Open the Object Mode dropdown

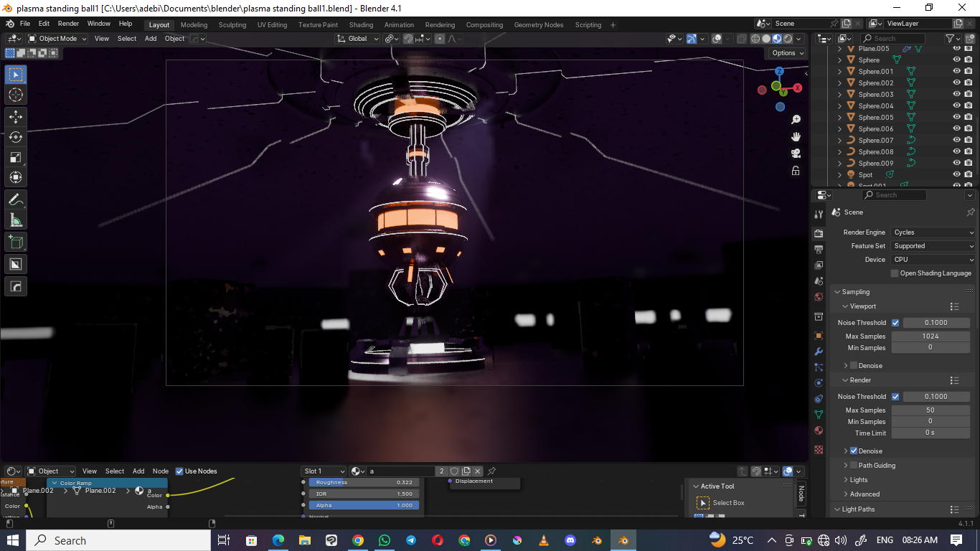pyautogui.click(x=57, y=39)
